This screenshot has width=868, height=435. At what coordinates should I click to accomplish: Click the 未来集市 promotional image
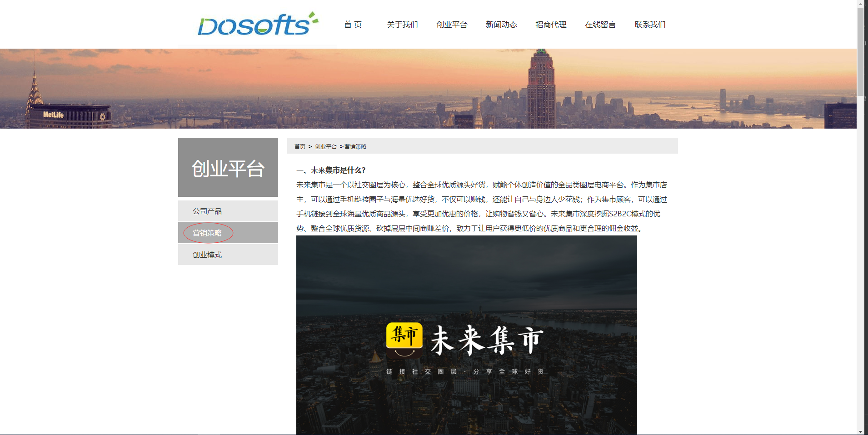467,335
